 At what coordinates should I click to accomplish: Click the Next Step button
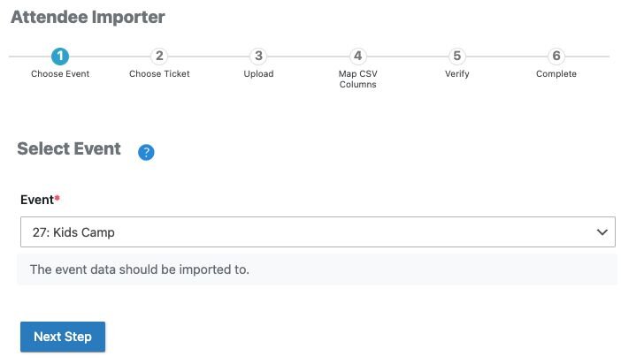[x=63, y=337]
